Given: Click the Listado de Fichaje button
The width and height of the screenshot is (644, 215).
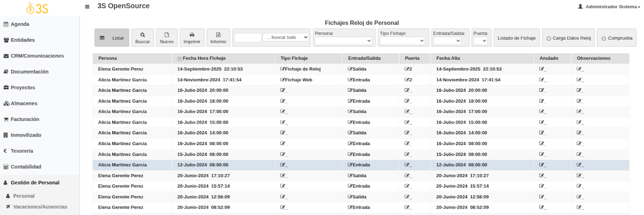Looking at the screenshot, I should pyautogui.click(x=516, y=38).
